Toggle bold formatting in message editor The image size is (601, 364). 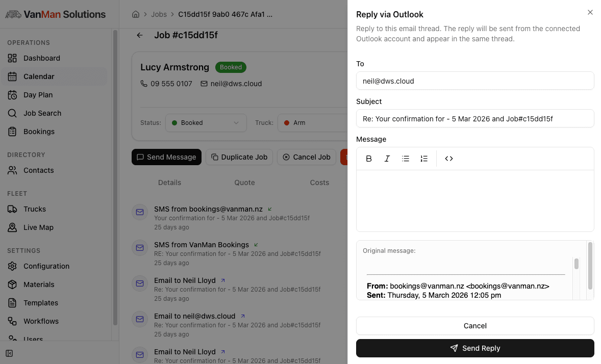[x=369, y=159]
